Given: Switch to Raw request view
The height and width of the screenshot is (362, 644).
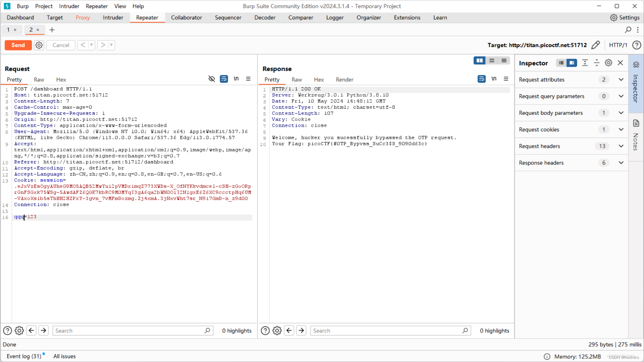Looking at the screenshot, I should [x=38, y=79].
